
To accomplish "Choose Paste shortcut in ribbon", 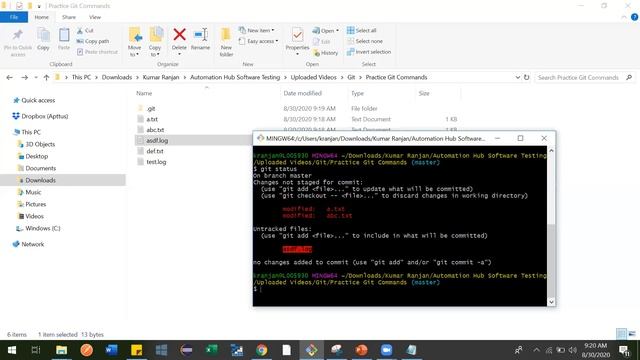I will [98, 52].
